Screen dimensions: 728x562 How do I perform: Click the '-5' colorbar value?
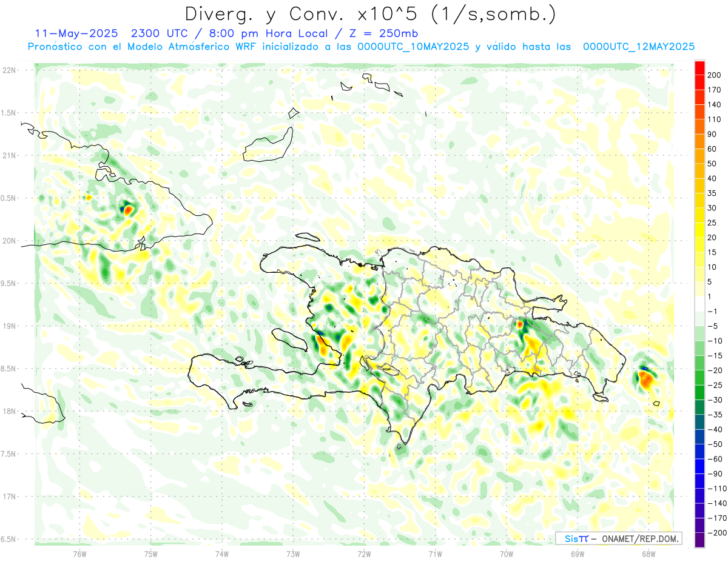coord(713,327)
